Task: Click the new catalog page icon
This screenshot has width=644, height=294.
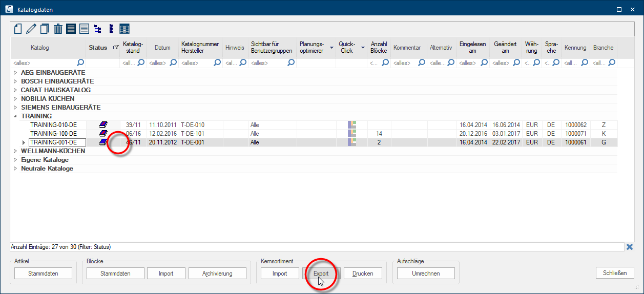Action: 18,29
